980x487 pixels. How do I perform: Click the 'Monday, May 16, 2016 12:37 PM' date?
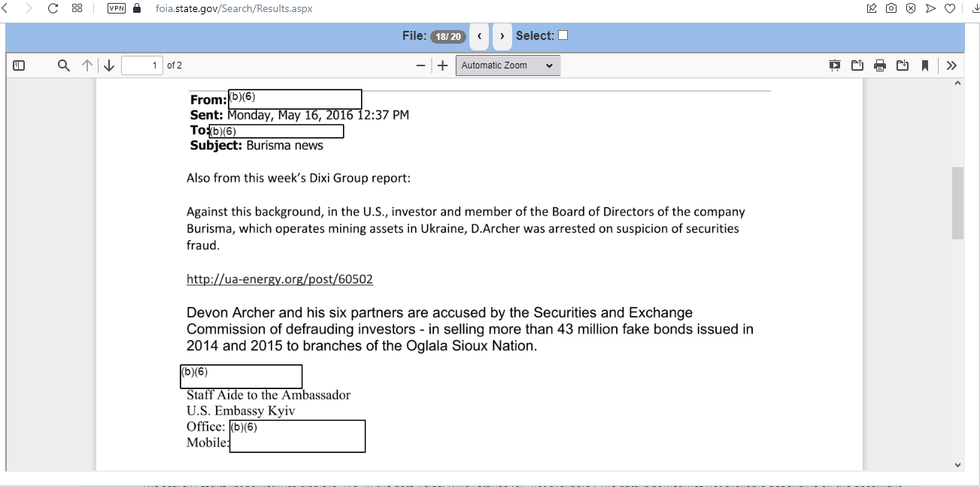(x=318, y=115)
